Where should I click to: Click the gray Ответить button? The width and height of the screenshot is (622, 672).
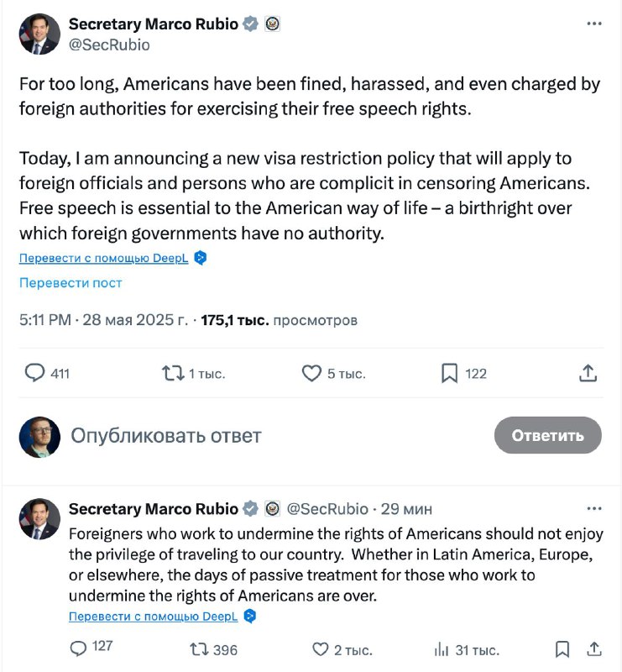[x=547, y=435]
